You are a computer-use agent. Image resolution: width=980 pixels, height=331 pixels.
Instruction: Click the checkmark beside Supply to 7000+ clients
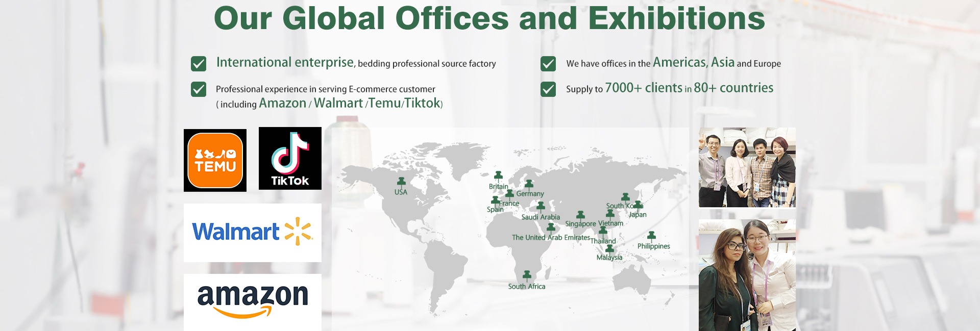click(x=548, y=89)
